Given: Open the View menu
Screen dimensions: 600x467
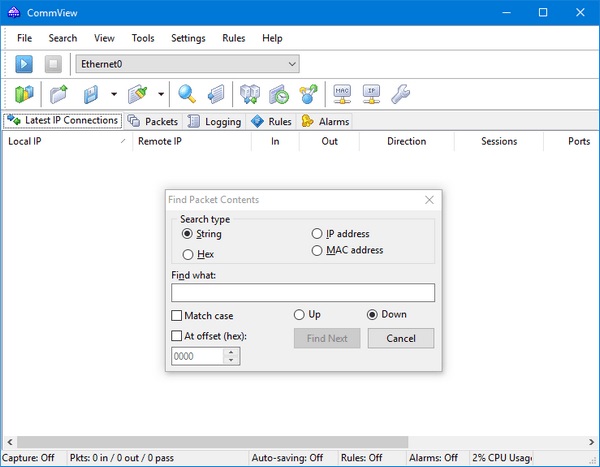Looking at the screenshot, I should pos(104,38).
